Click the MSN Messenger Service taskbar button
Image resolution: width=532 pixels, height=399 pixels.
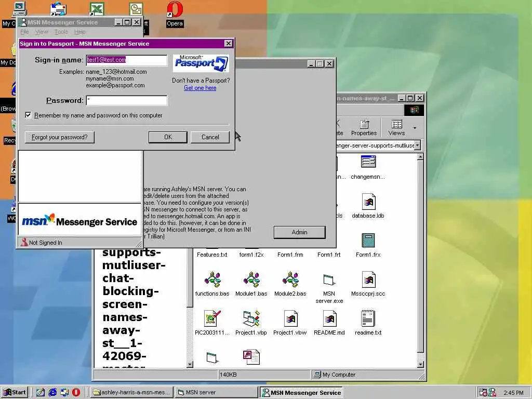click(301, 392)
